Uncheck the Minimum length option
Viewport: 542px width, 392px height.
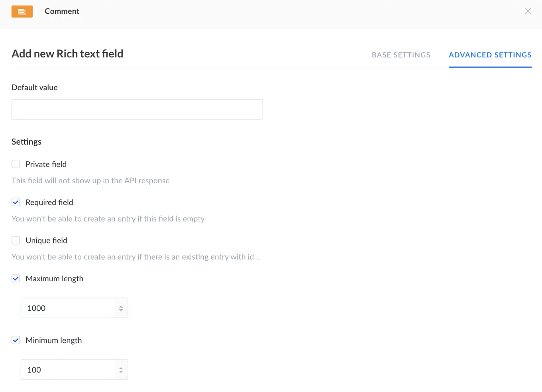pyautogui.click(x=16, y=340)
